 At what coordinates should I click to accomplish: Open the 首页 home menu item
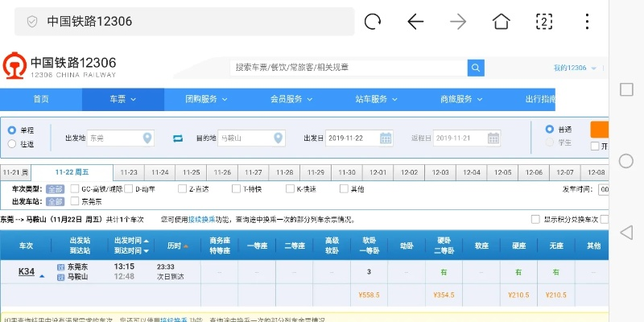point(40,99)
